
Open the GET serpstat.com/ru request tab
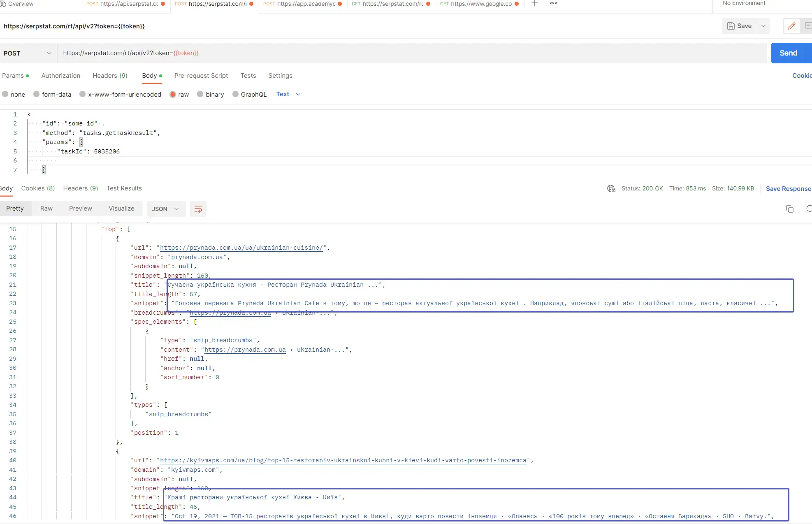pos(391,4)
